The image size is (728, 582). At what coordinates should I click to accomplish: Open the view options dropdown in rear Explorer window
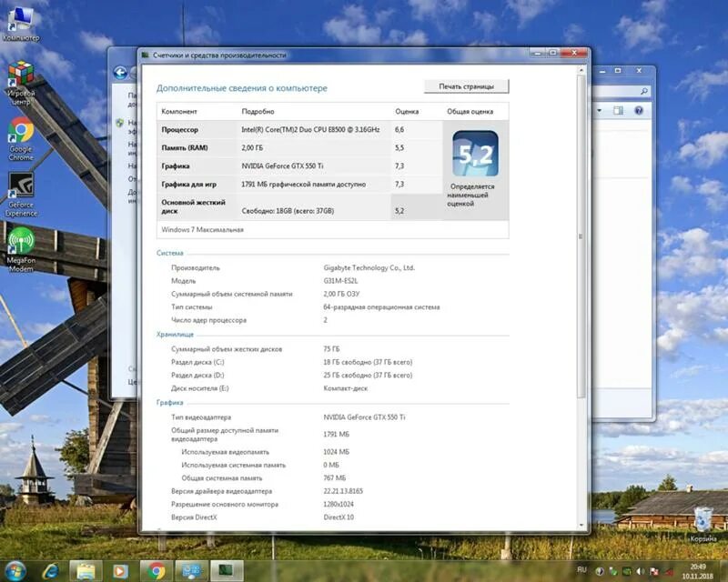point(600,110)
